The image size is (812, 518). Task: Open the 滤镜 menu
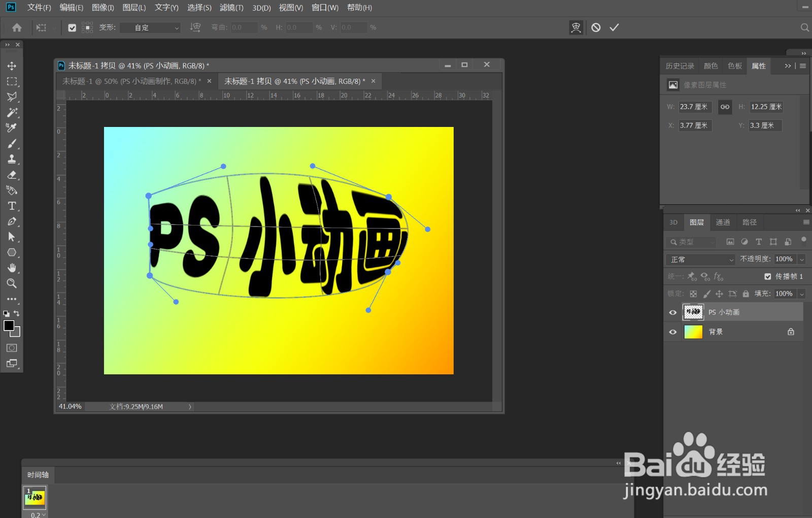pos(231,8)
